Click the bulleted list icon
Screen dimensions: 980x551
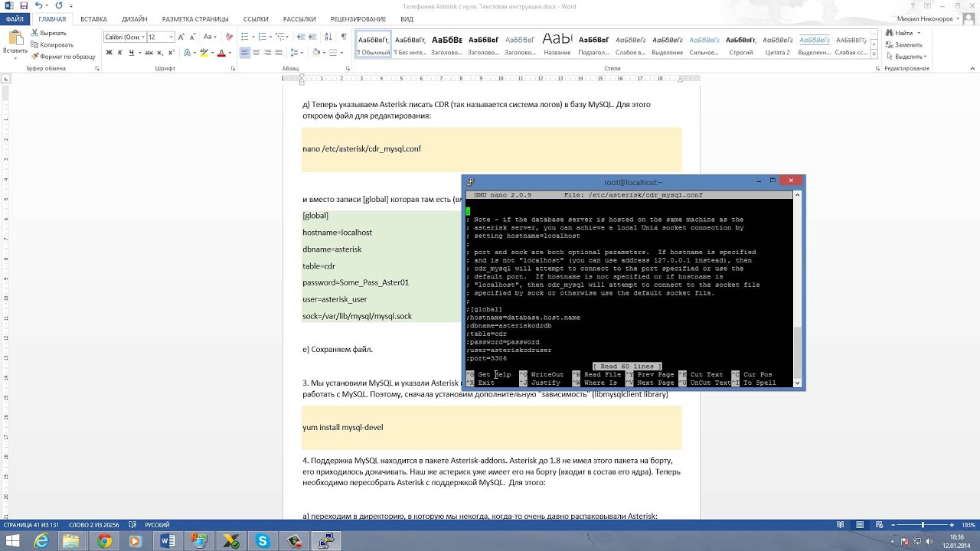[x=246, y=37]
